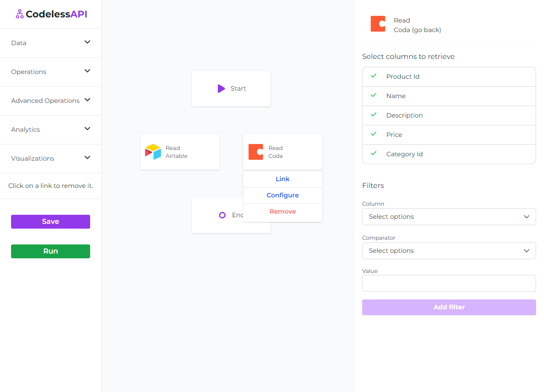Select the Read Coda node label
The width and height of the screenshot is (544, 392).
coord(276,152)
